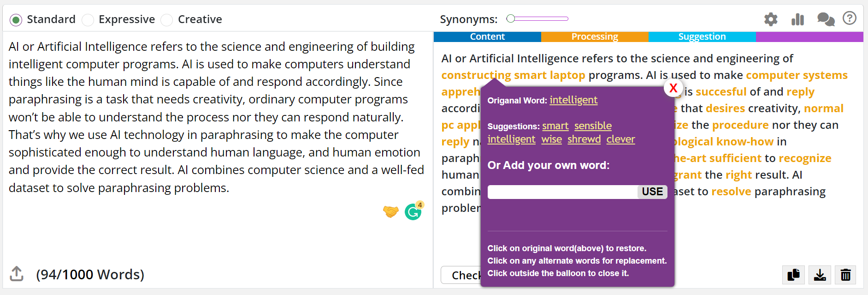Select the Standard paraphrasing mode
This screenshot has height=295, width=868.
coord(16,20)
